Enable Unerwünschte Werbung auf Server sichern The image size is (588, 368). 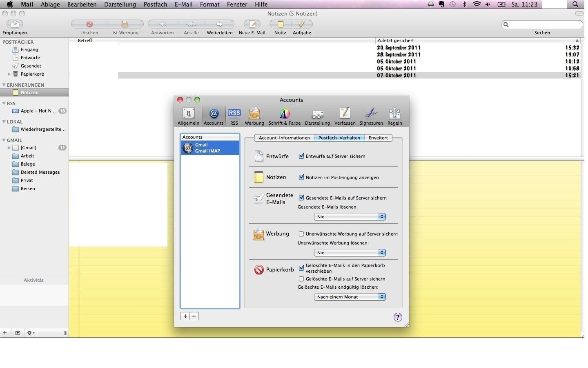(301, 234)
